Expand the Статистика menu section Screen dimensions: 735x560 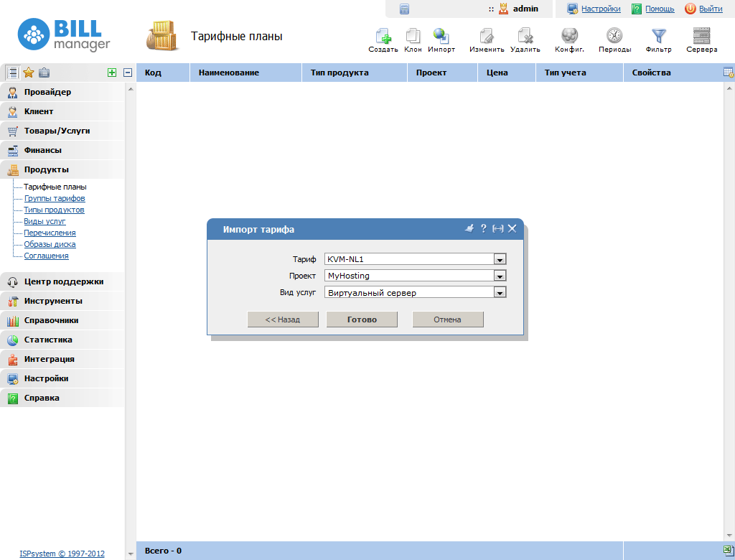pos(62,340)
